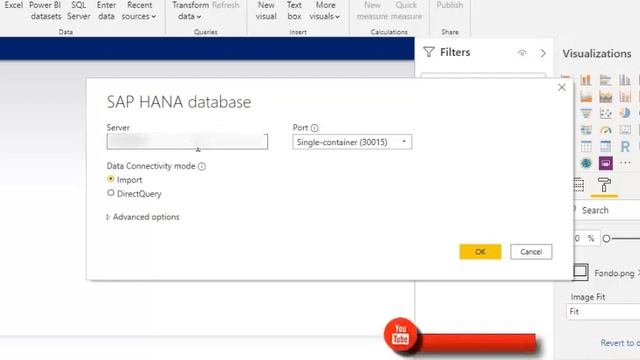Open the Image Fit dropdown
This screenshot has height=360, width=640.
tap(603, 312)
